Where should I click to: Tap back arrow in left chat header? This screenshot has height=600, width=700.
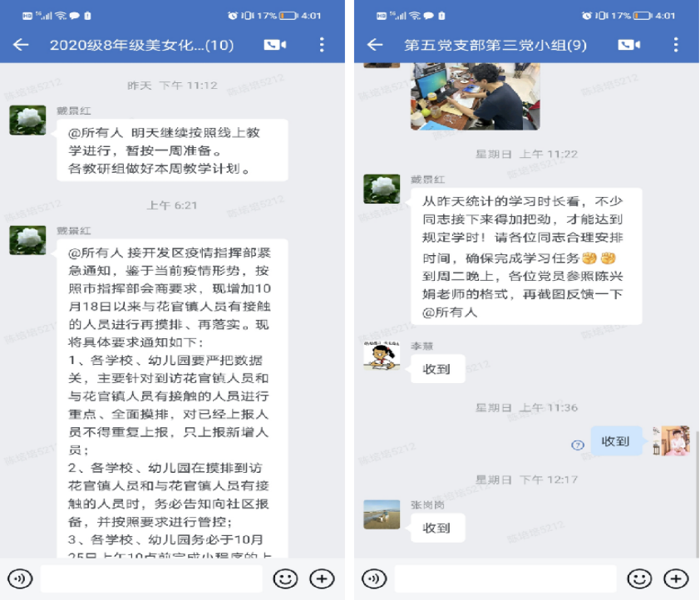[21, 45]
